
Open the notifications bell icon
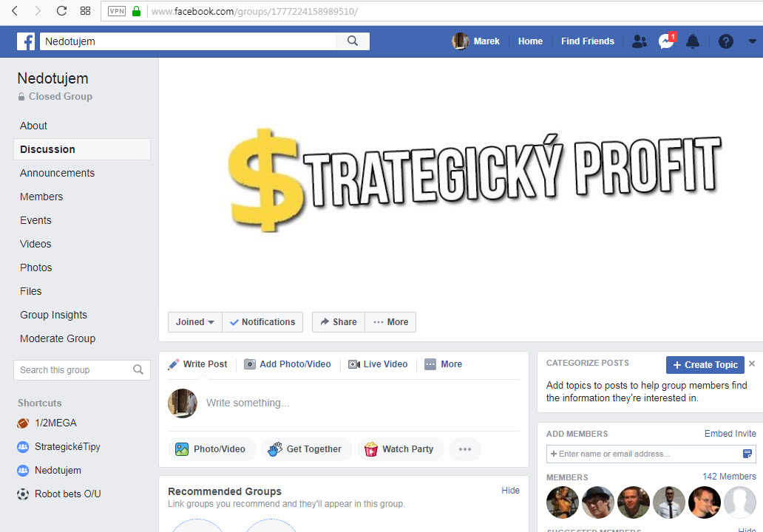693,42
